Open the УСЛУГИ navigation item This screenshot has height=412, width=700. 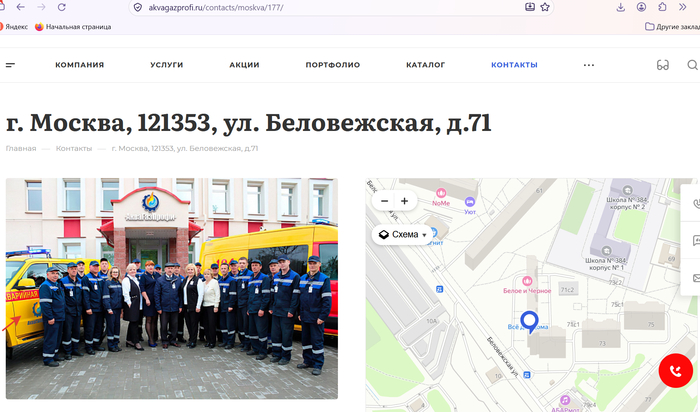(x=167, y=65)
